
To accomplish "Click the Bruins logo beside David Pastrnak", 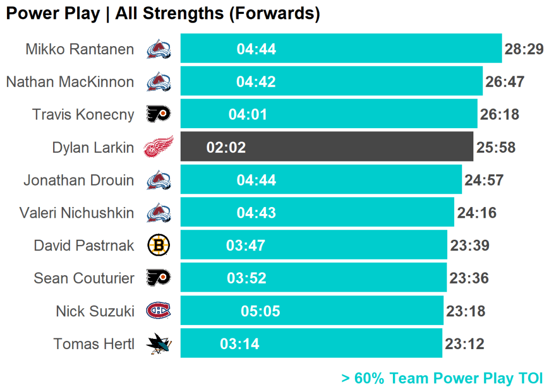I will tap(159, 246).
